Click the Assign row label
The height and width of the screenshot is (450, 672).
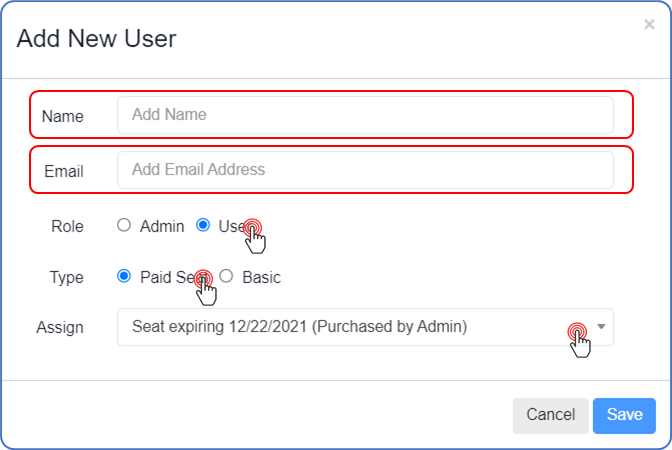(60, 327)
